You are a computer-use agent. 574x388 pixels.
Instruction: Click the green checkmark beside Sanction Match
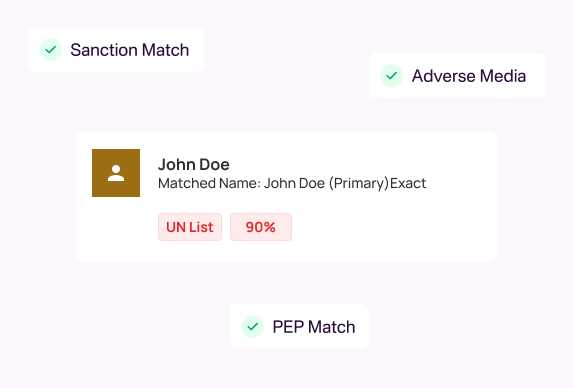point(51,49)
